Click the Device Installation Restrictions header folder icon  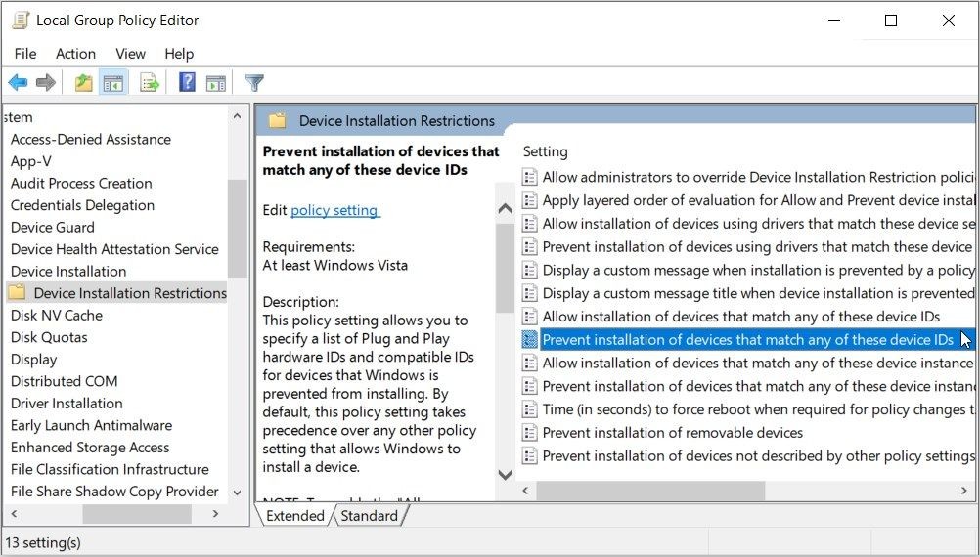click(x=277, y=120)
